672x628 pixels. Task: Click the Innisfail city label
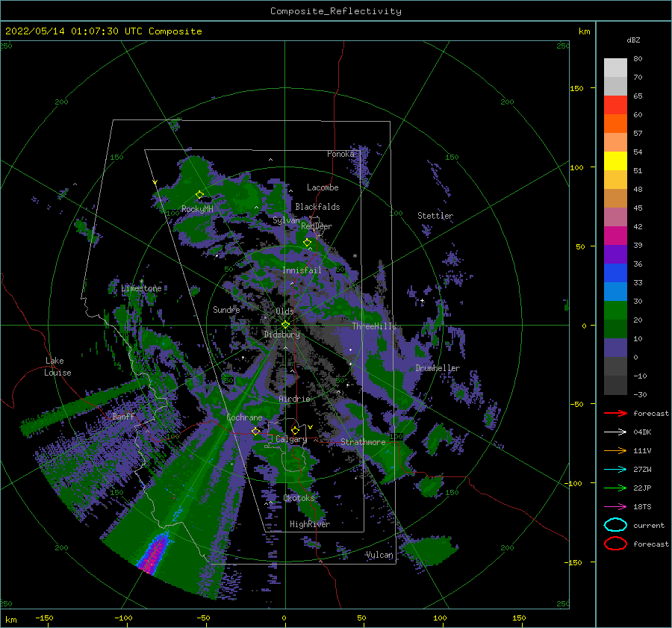[302, 270]
